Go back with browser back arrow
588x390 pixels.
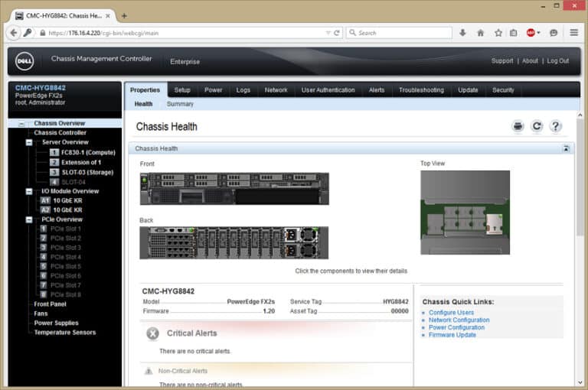tap(14, 33)
